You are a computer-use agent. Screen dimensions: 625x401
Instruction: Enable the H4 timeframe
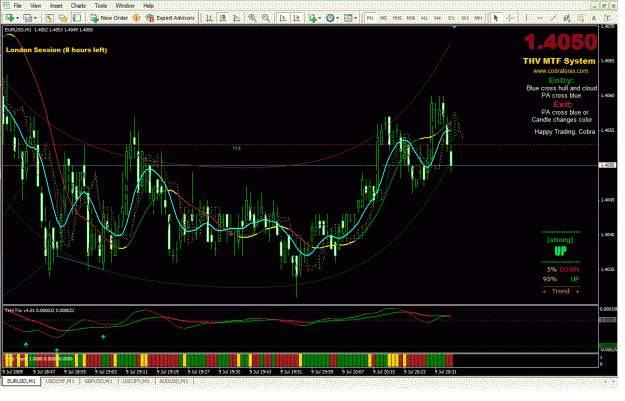pos(438,18)
